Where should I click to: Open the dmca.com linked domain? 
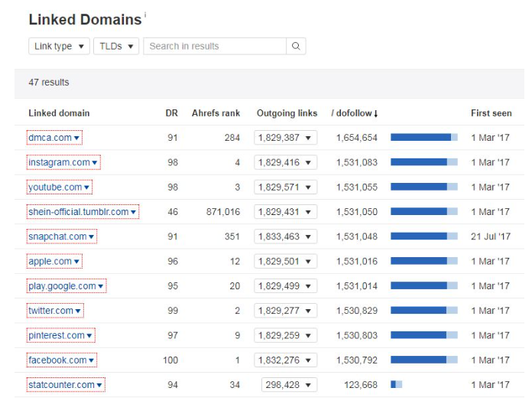[50, 138]
